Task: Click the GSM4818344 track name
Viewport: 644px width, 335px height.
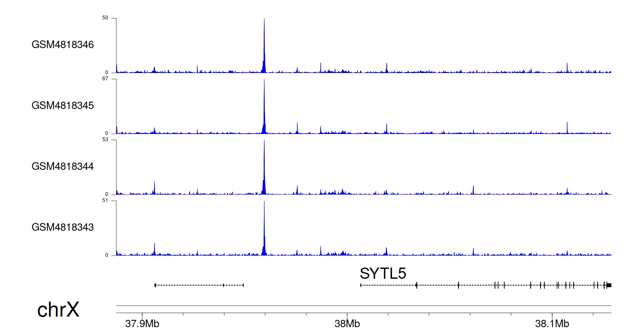Action: point(63,166)
